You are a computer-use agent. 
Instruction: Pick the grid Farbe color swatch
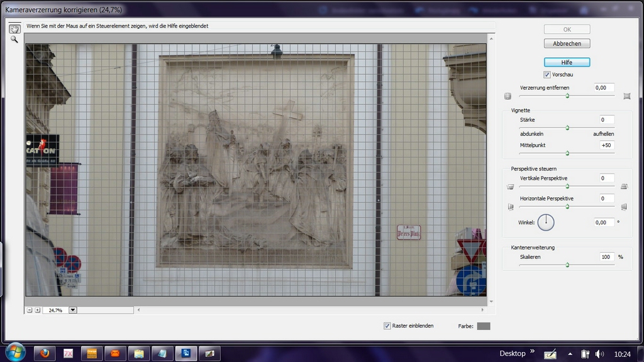coord(483,326)
